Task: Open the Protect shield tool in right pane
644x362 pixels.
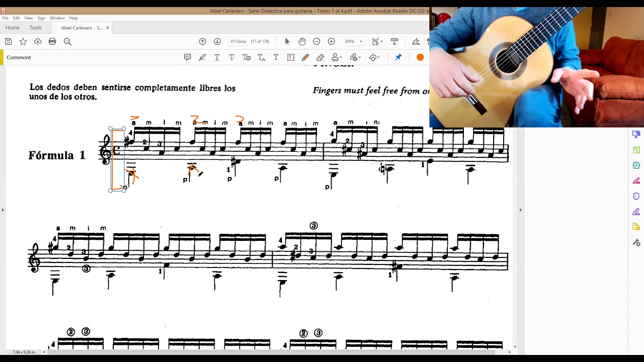Action: point(636,197)
